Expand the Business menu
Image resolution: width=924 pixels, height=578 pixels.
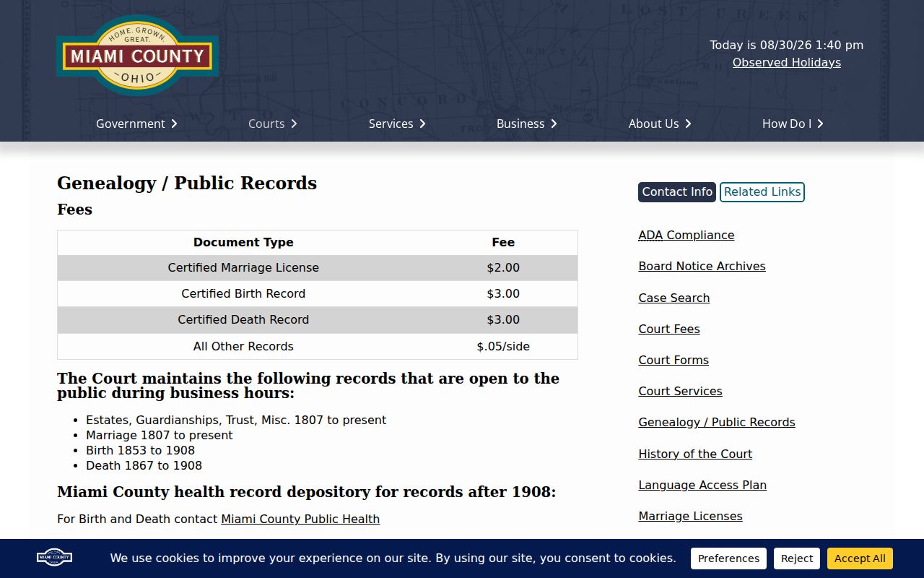pyautogui.click(x=527, y=124)
